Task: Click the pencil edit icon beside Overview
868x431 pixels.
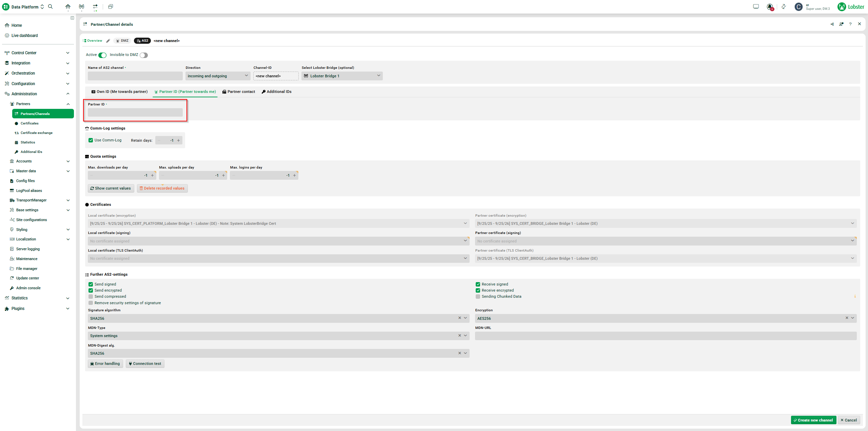Action: (108, 41)
